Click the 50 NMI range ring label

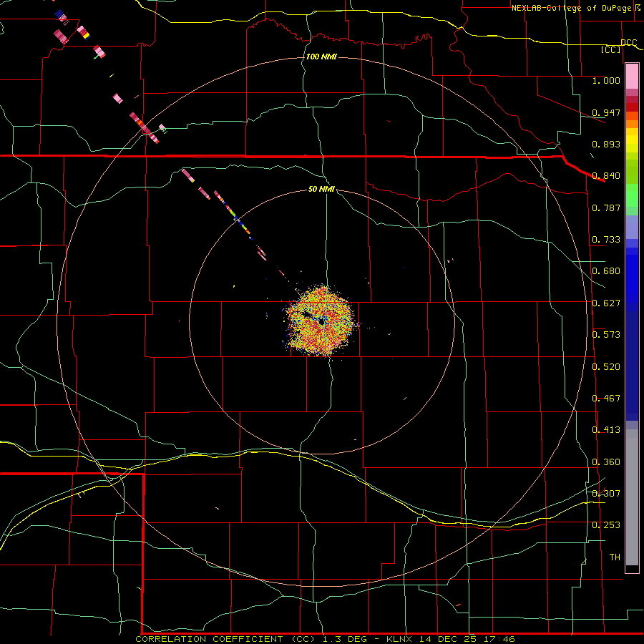321,189
